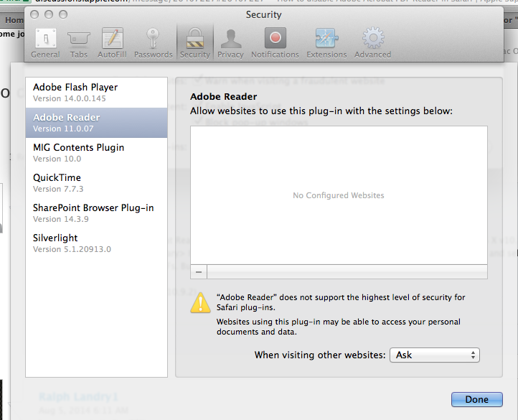Open the 'When visiting other websites' dropdown

[435, 355]
